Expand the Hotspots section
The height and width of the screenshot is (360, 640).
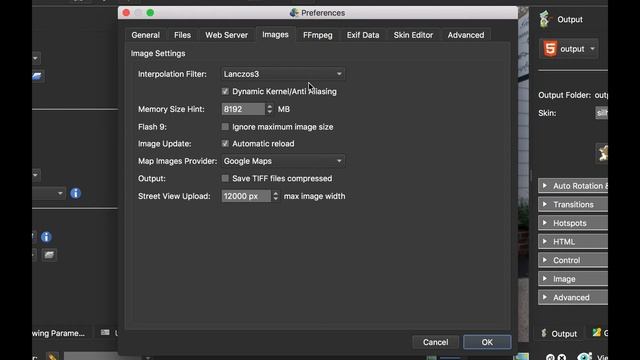click(x=573, y=223)
